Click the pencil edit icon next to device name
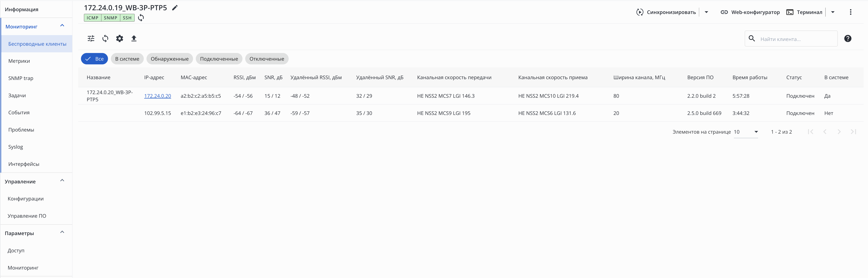 point(174,8)
